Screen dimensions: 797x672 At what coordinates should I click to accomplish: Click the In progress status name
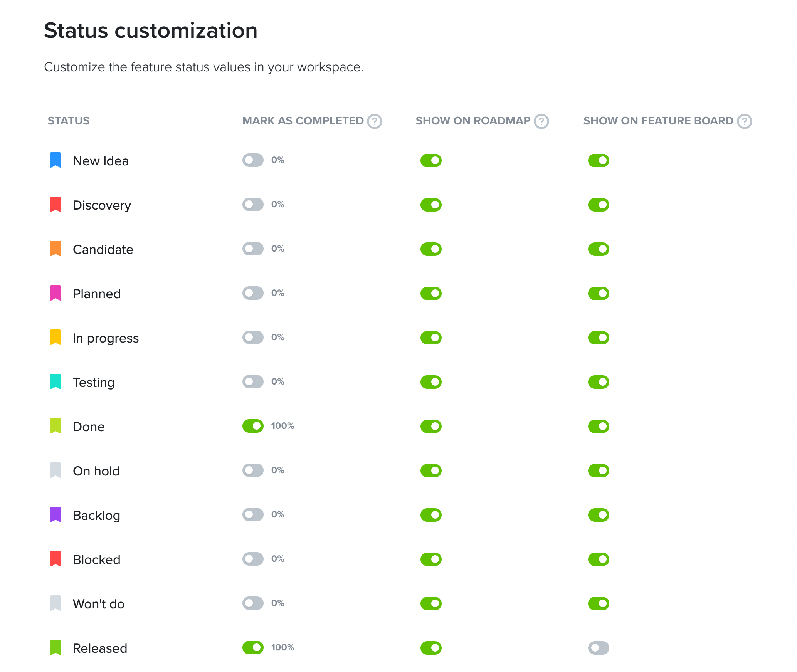[x=106, y=338]
